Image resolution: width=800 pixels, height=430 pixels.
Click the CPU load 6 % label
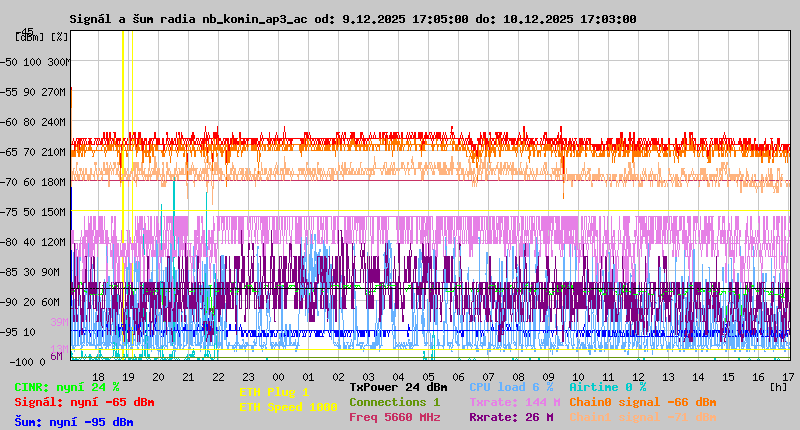[x=510, y=387]
